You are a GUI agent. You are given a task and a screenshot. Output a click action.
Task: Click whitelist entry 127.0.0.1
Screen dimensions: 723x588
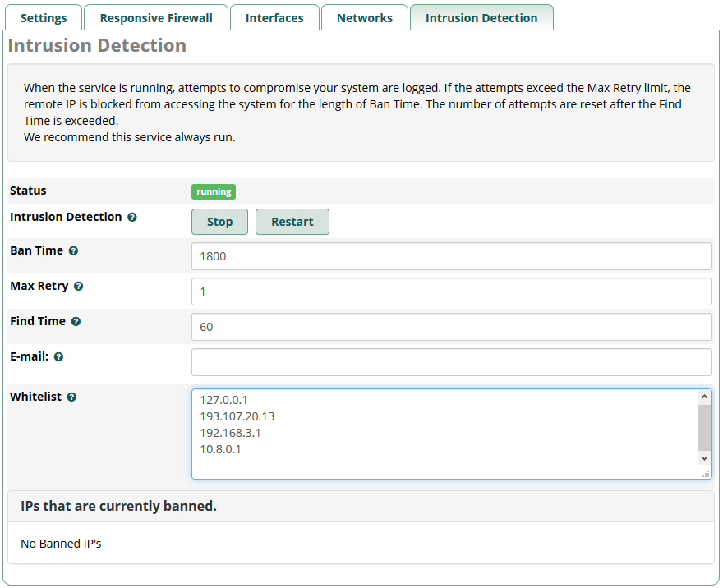223,400
